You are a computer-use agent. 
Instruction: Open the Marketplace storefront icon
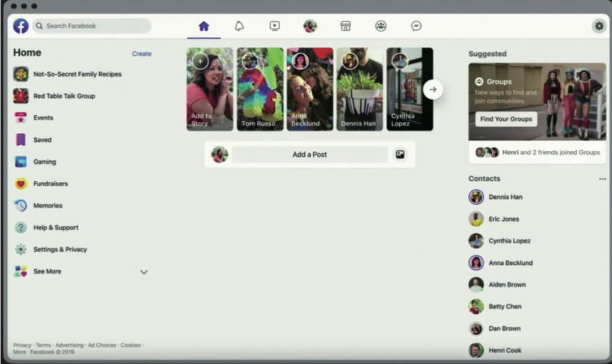pos(346,26)
